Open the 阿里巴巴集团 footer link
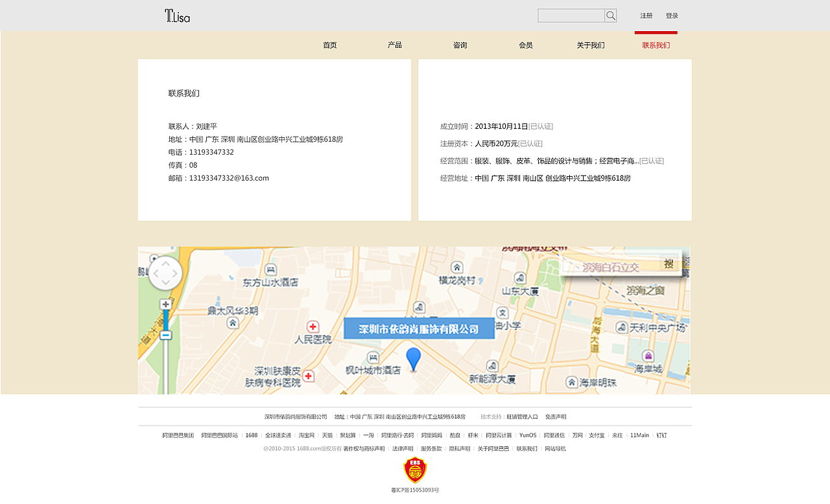The image size is (830, 504). pos(178,435)
